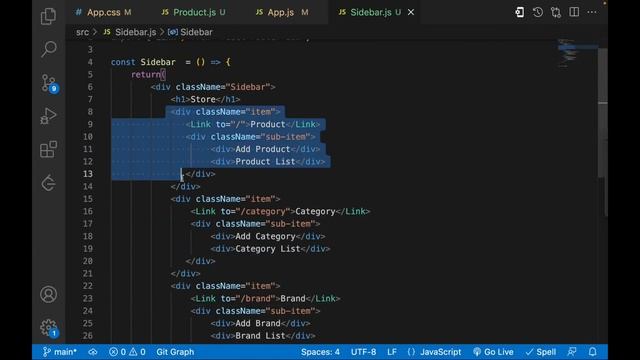Click 'const Sidebar' declaration text
This screenshot has width=640, height=360.
point(143,62)
